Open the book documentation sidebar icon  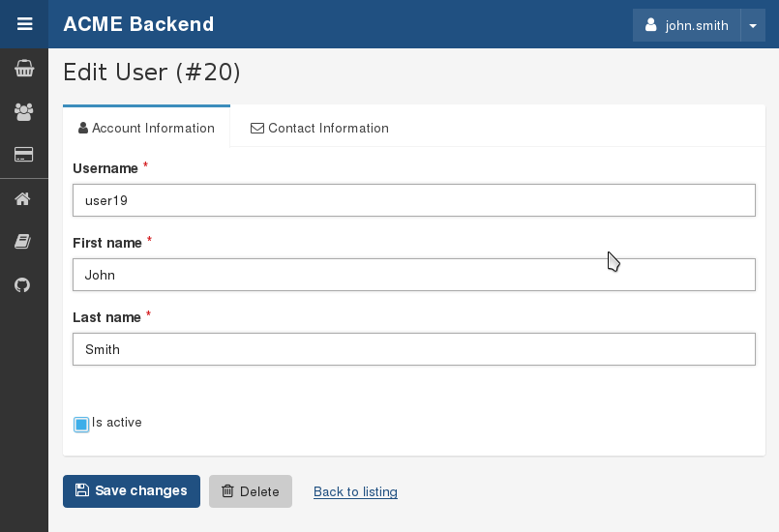coord(24,242)
